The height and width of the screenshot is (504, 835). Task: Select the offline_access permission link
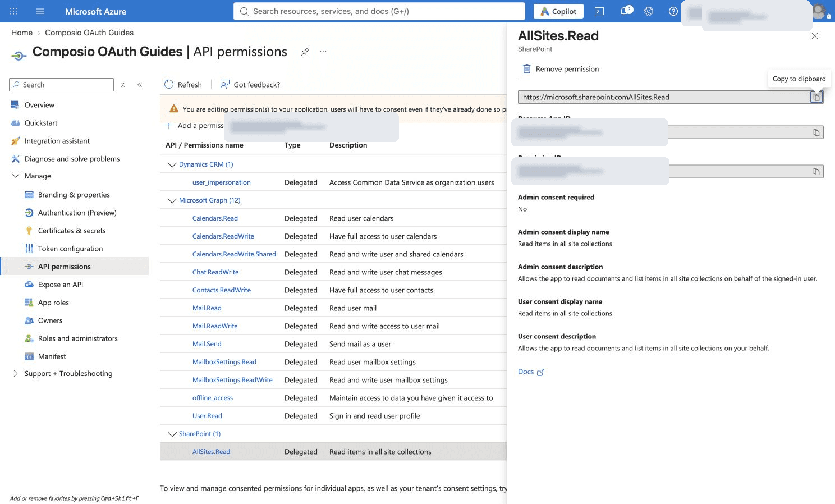coord(213,398)
